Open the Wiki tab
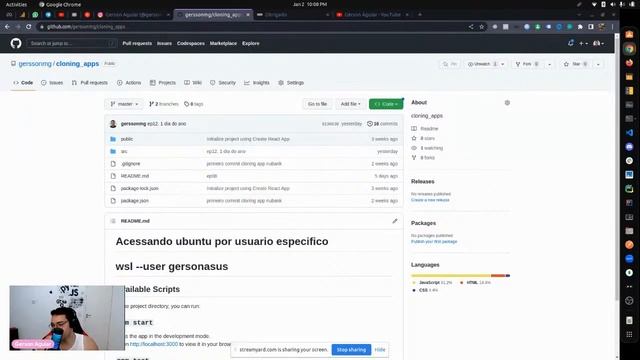The width and height of the screenshot is (640, 360). [193, 83]
